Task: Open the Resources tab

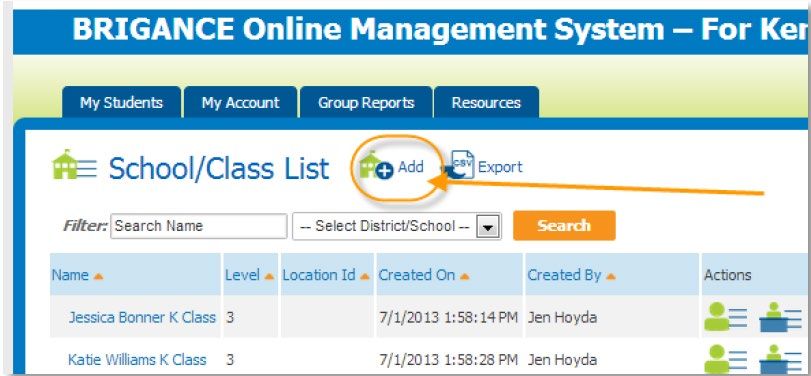Action: tap(486, 102)
